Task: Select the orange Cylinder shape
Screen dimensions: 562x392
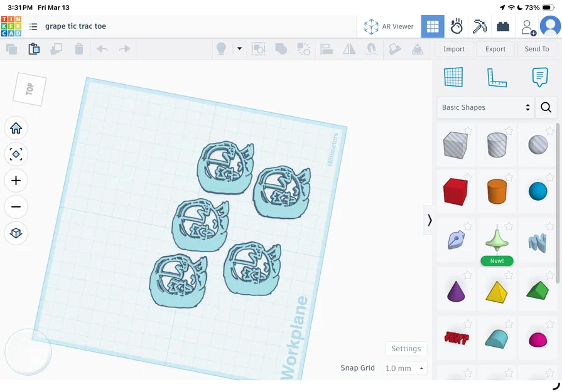Action: [x=497, y=191]
